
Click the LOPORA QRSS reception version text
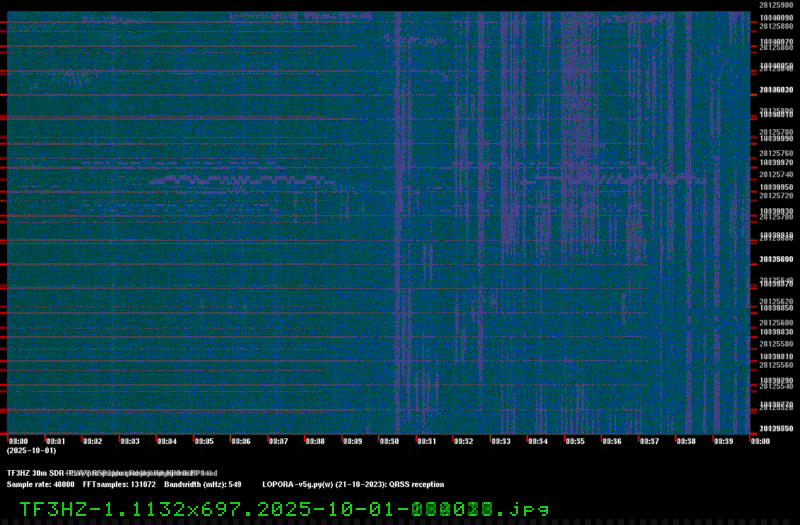click(x=353, y=484)
